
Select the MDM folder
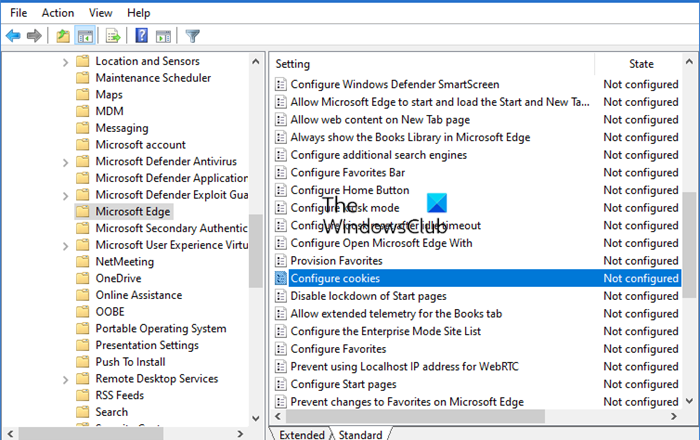point(109,111)
